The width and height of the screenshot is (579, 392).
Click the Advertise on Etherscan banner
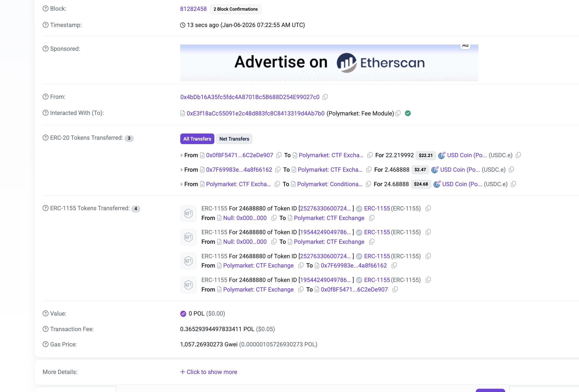pyautogui.click(x=329, y=63)
